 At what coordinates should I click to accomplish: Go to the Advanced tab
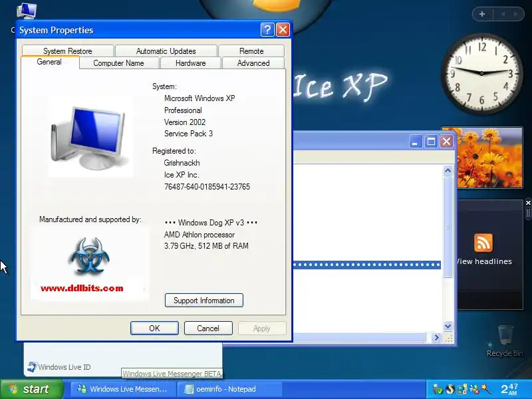tap(253, 63)
